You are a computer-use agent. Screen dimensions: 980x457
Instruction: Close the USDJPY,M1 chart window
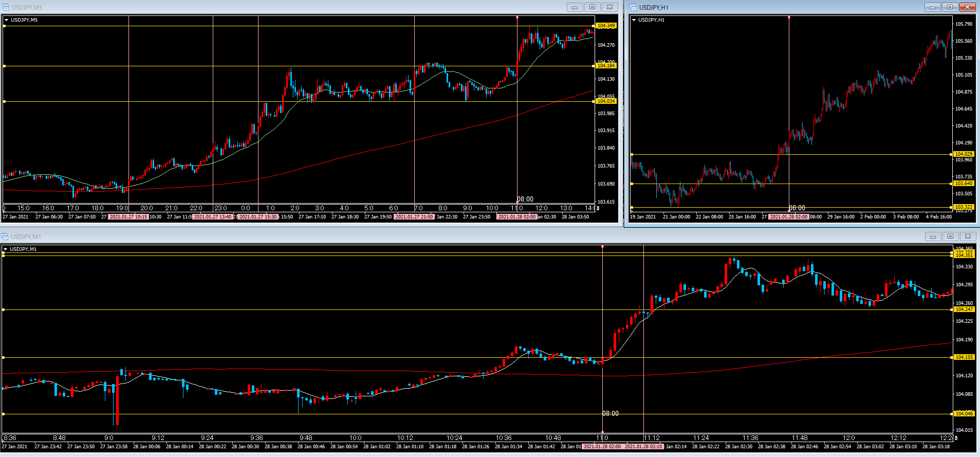point(968,236)
